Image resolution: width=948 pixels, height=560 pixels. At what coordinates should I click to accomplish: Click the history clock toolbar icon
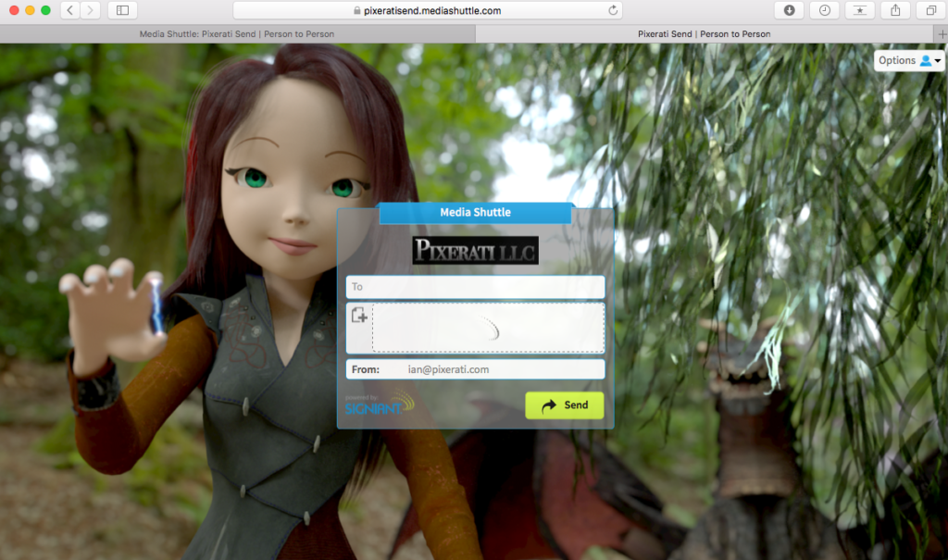(x=824, y=10)
